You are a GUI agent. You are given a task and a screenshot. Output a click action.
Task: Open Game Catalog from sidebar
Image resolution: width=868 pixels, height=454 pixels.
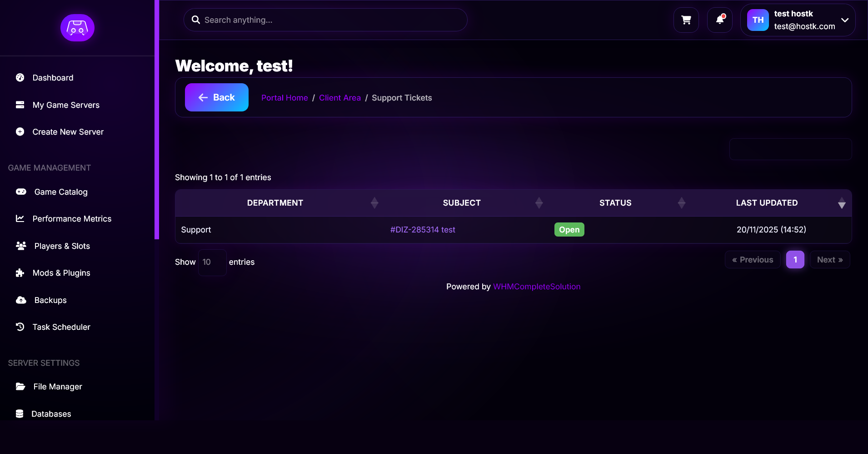click(61, 192)
